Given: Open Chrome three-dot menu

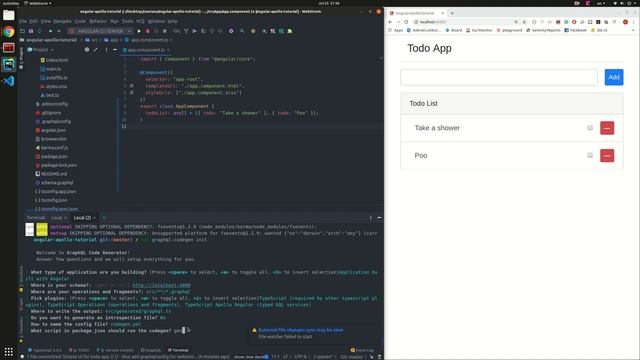Looking at the screenshot, I should (x=634, y=22).
